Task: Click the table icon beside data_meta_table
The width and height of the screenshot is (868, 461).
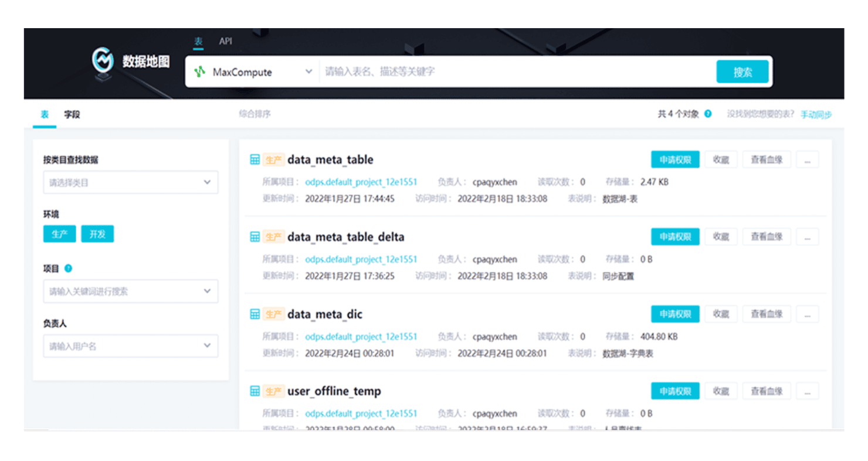Action: point(255,160)
